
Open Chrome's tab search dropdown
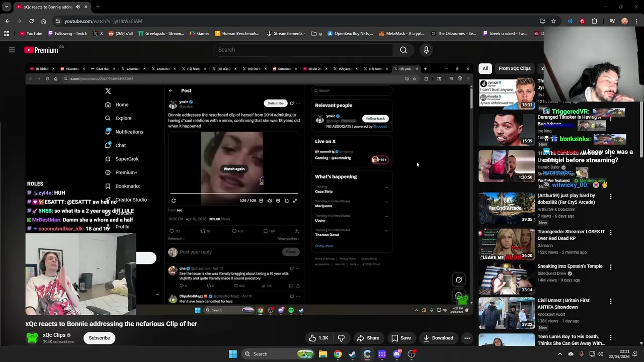point(7,7)
